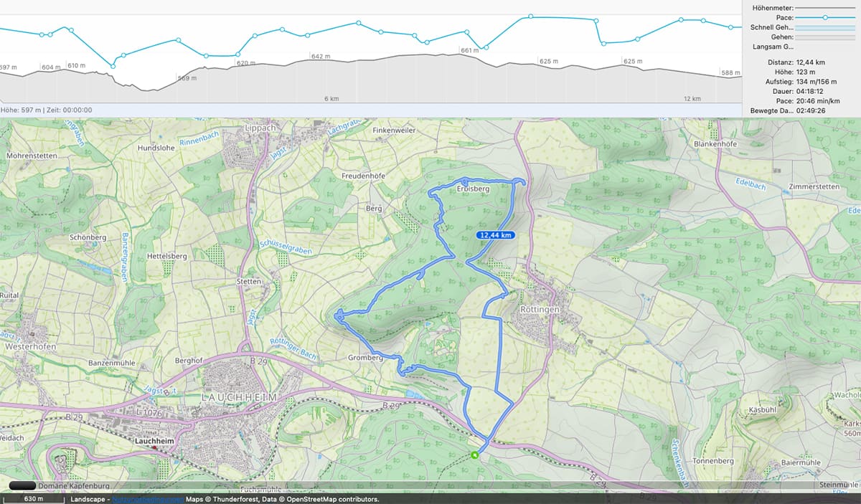Click the LAUCHHEIM town label in capitals
This screenshot has width=861, height=504.
point(240,396)
